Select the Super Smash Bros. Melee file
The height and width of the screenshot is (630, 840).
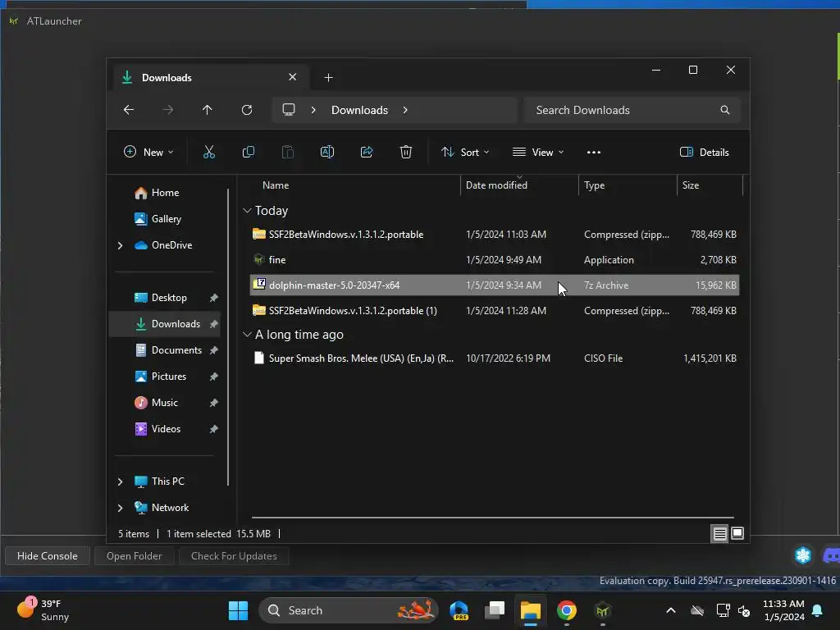point(495,358)
